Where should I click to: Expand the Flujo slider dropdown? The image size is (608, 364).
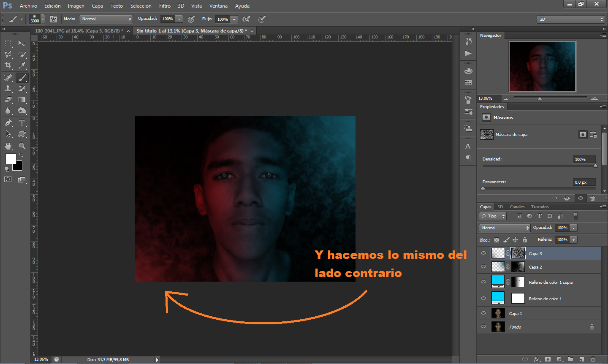234,19
